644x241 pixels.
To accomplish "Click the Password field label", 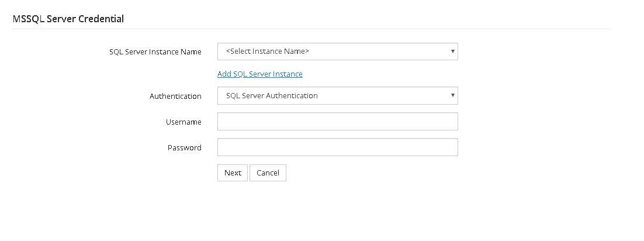I will tap(185, 147).
